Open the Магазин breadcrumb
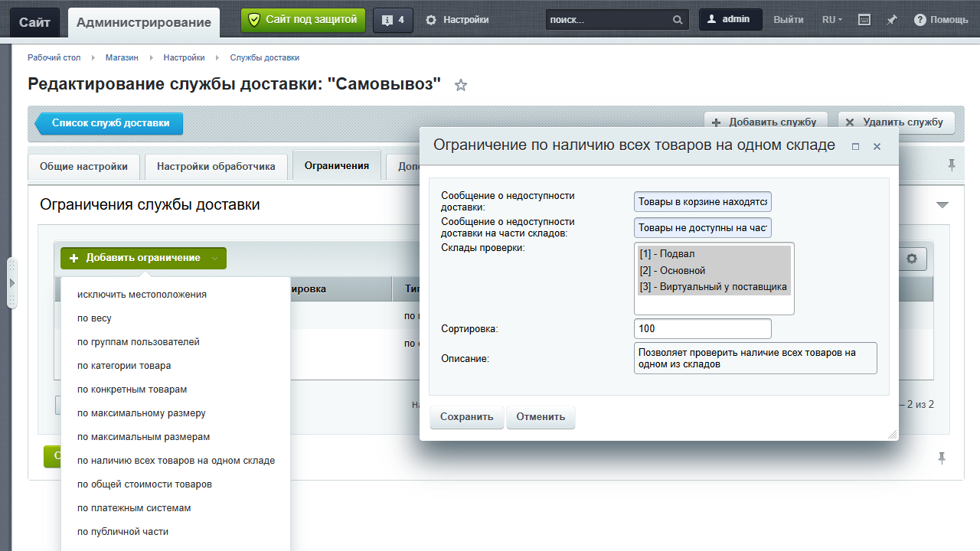The width and height of the screenshot is (980, 551). pyautogui.click(x=122, y=57)
